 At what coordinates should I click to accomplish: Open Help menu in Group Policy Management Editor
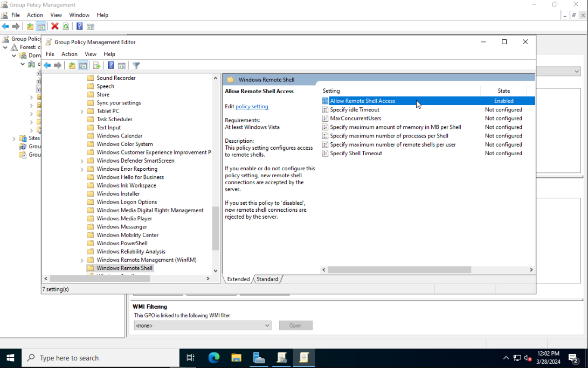109,54
